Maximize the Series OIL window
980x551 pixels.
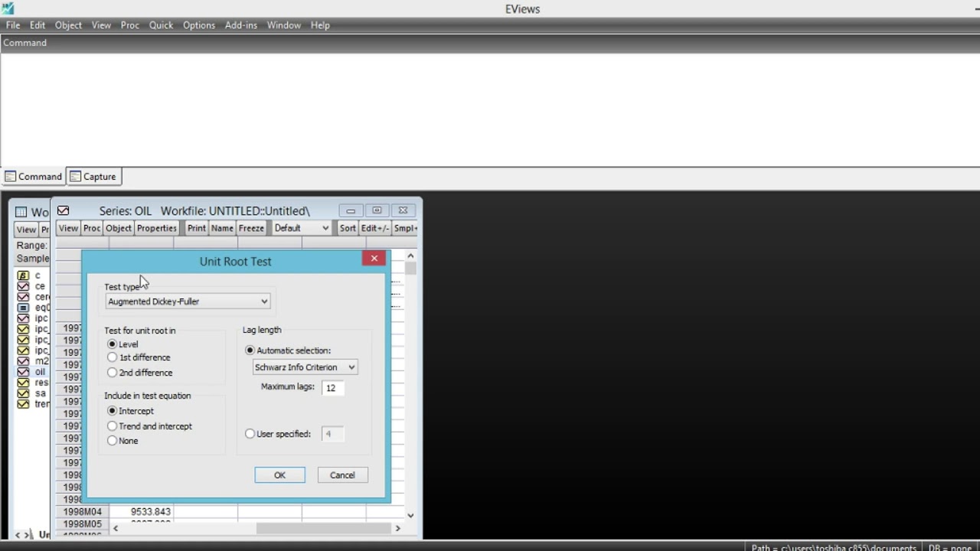tap(377, 210)
